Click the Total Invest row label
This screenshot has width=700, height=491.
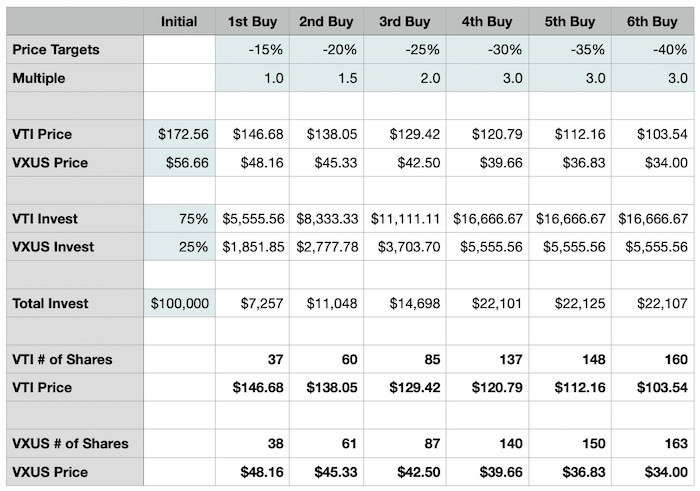[75, 303]
